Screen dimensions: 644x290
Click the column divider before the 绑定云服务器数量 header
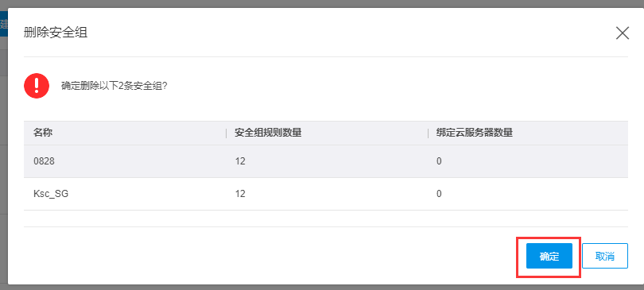428,133
